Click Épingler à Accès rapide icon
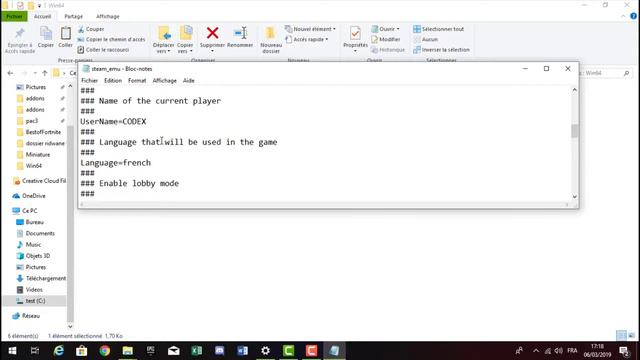This screenshot has width=640, height=360. click(x=20, y=33)
